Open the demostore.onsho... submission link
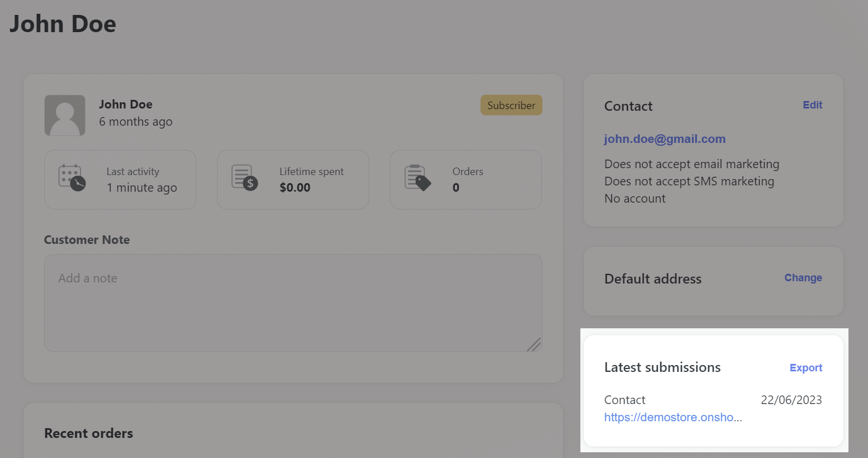Screen dimensions: 868x458 673,417
